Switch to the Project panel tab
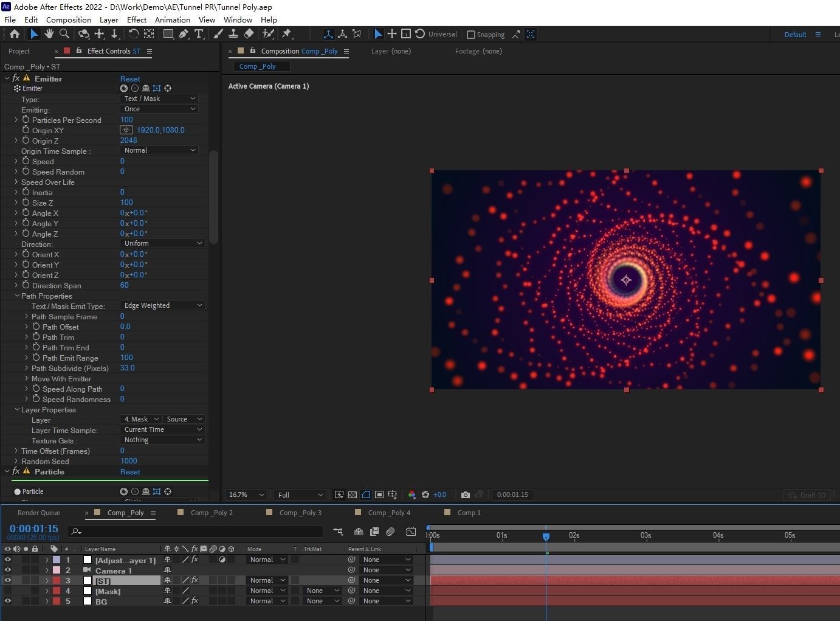Screen dimensions: 840x621 pyautogui.click(x=19, y=51)
